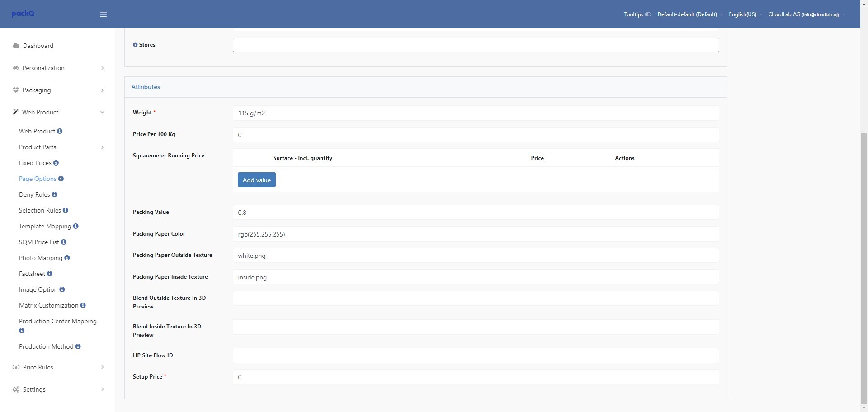
Task: Click the Weight field showing 115 g/m2
Action: pos(476,113)
